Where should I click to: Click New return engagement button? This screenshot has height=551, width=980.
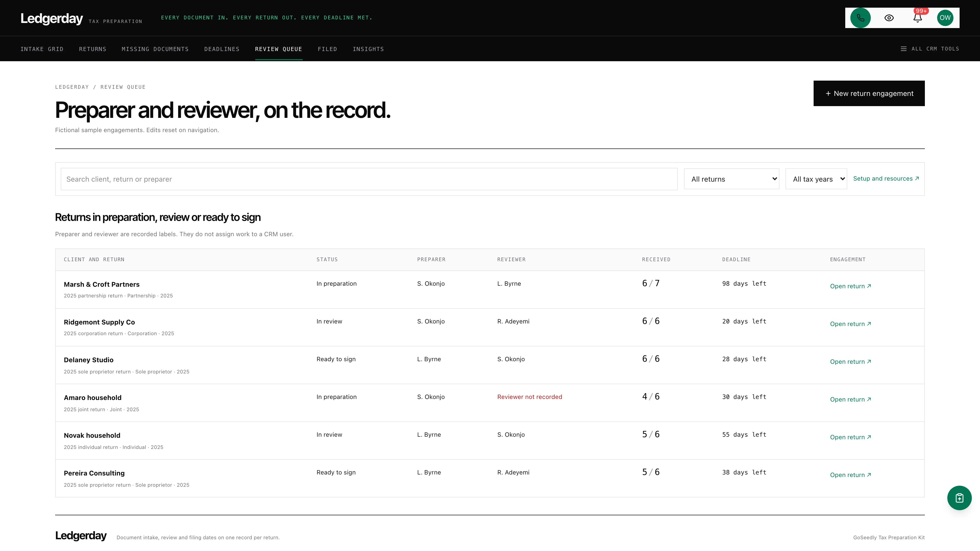[x=869, y=93]
